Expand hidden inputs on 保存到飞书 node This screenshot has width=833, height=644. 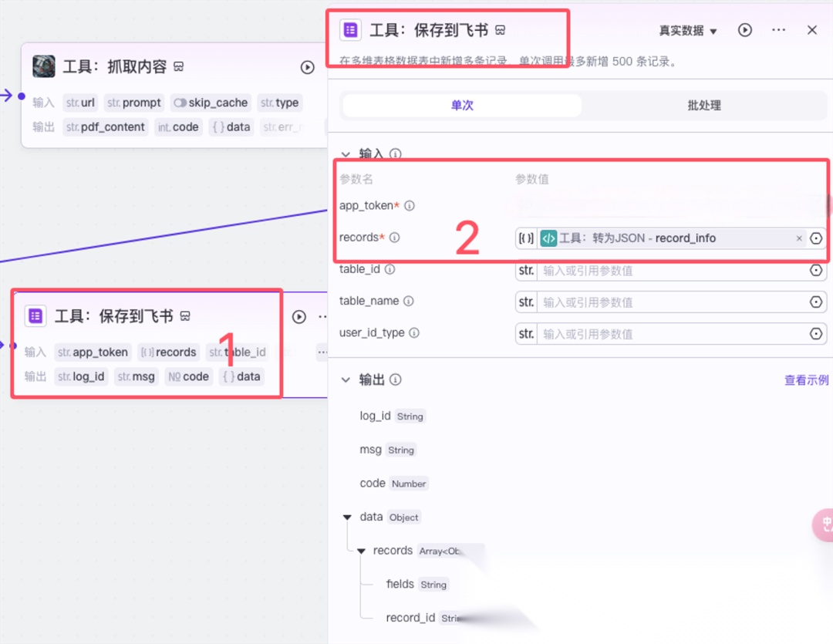(x=322, y=352)
